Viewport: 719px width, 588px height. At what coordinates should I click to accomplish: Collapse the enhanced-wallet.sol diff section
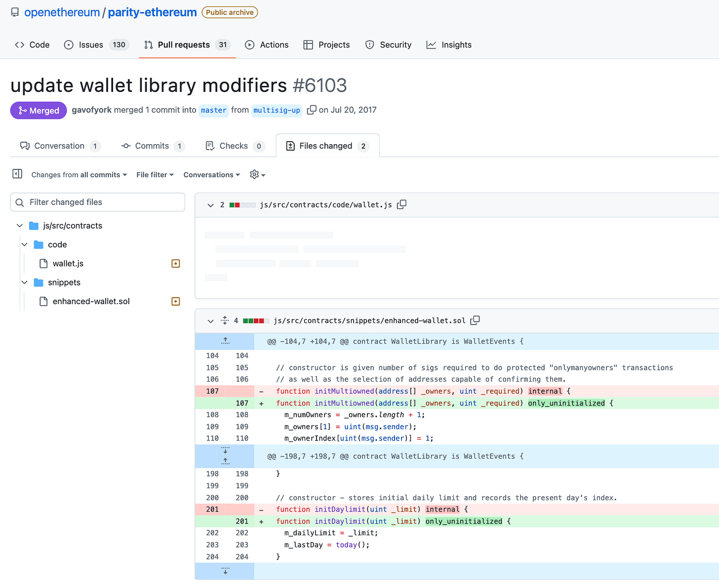pos(210,321)
